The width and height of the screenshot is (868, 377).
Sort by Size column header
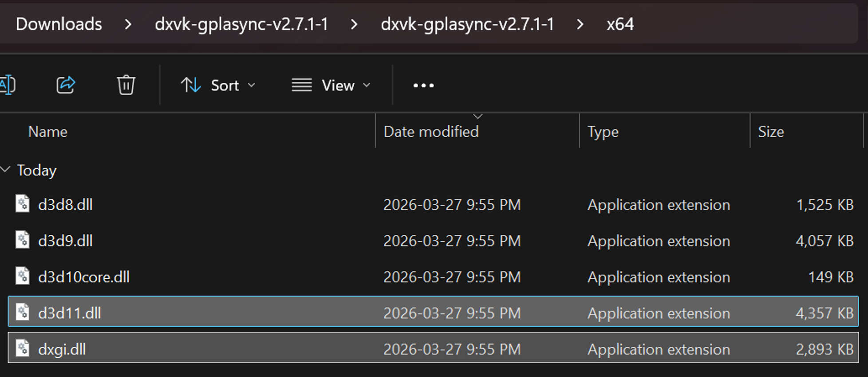pyautogui.click(x=771, y=131)
